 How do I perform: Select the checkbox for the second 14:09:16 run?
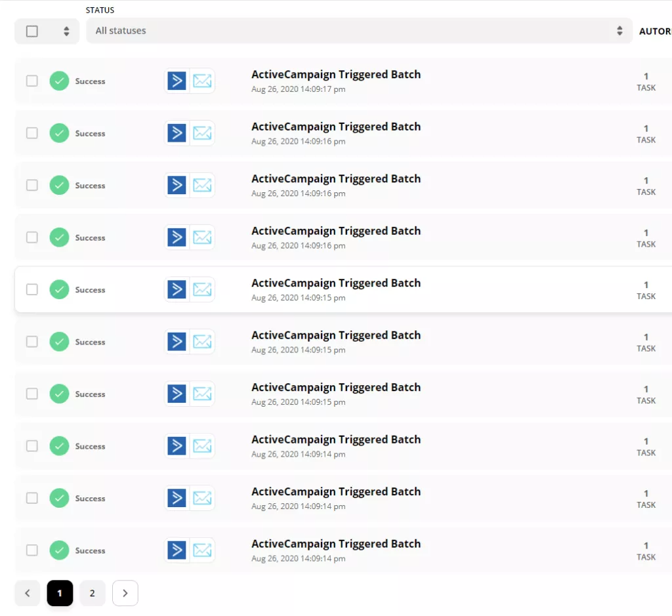[x=31, y=185]
